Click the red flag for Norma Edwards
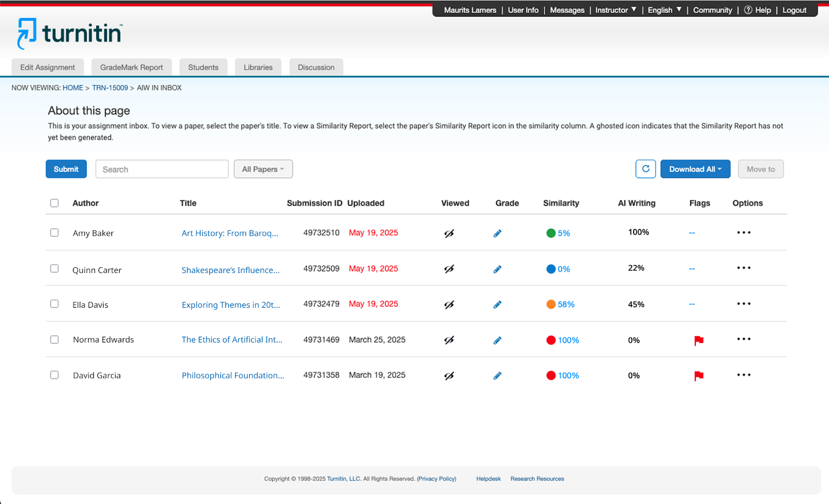829x504 pixels. (x=698, y=340)
